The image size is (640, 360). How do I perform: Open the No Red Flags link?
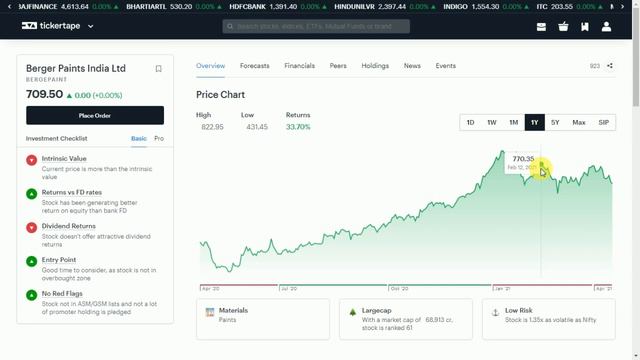point(62,293)
